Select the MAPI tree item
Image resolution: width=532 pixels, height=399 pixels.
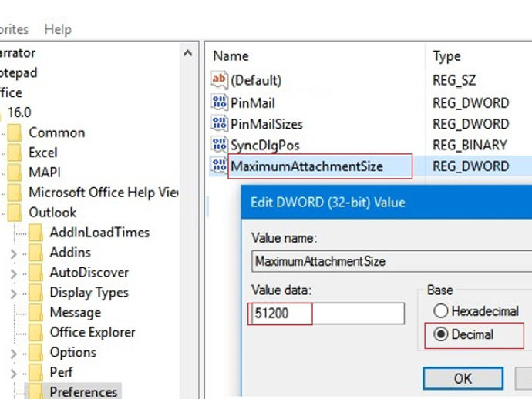(x=45, y=173)
